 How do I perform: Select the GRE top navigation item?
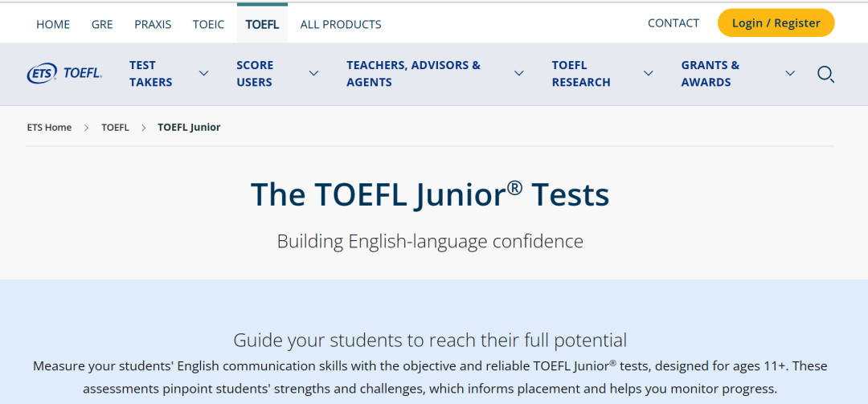point(102,24)
